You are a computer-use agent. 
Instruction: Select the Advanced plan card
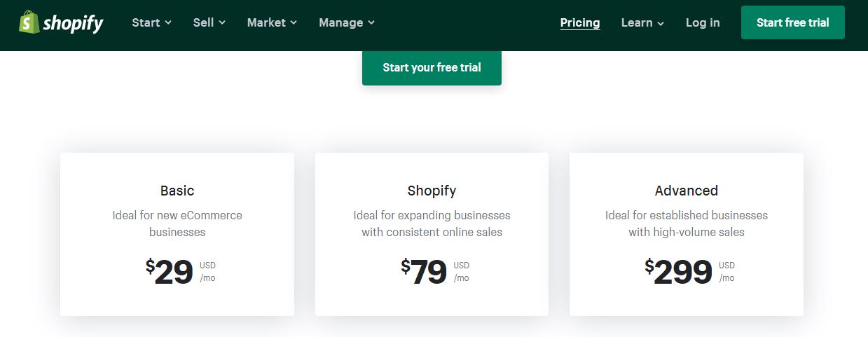[x=687, y=234]
